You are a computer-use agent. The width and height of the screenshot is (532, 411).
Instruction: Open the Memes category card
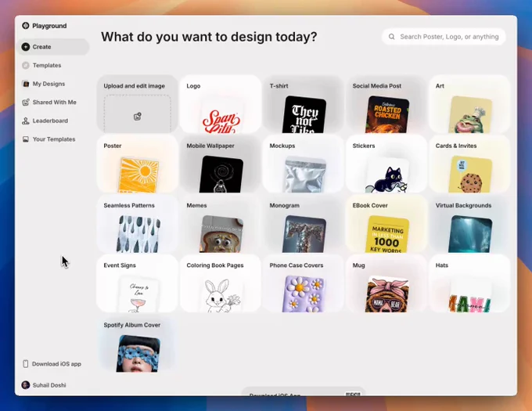(x=221, y=223)
